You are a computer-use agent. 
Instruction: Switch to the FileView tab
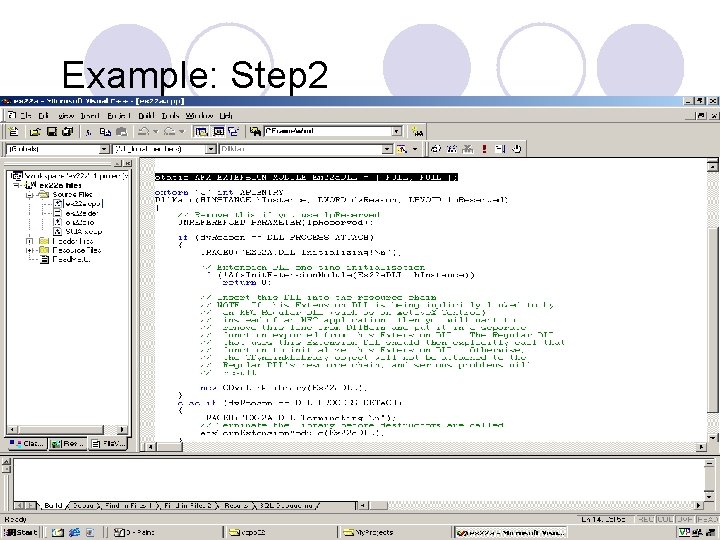click(108, 444)
